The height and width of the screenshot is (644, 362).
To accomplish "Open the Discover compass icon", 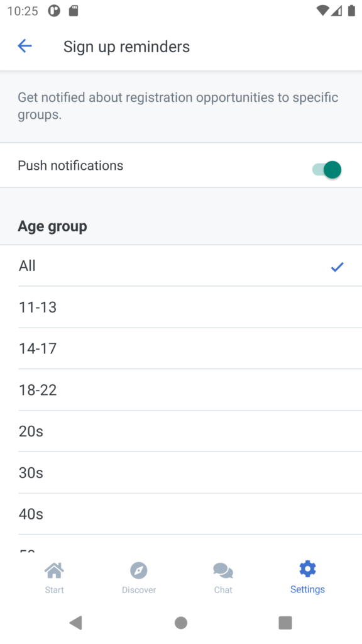I will (x=139, y=570).
